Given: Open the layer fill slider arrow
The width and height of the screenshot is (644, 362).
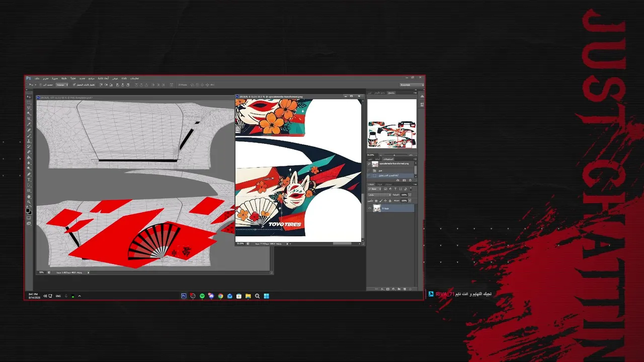Looking at the screenshot, I should coord(410,201).
